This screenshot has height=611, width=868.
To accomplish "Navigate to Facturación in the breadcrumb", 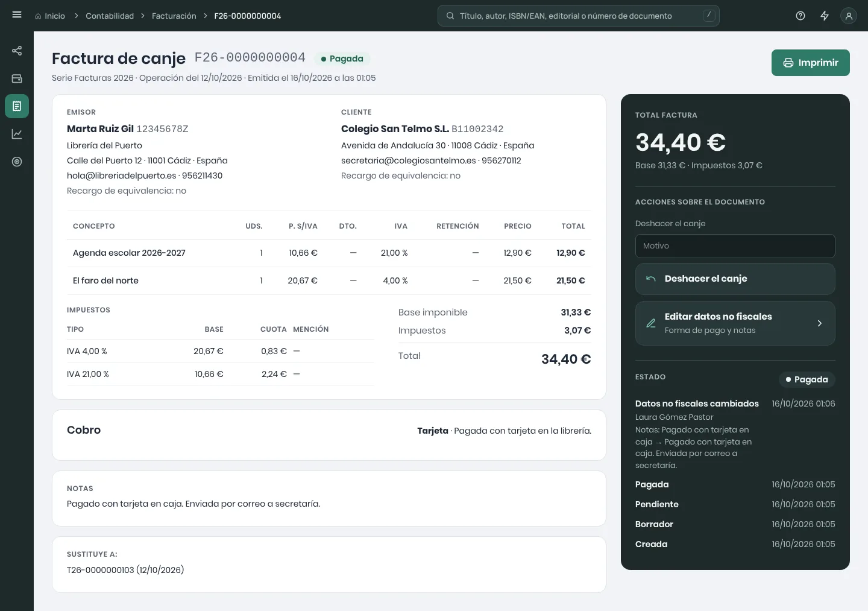I will 174,16.
